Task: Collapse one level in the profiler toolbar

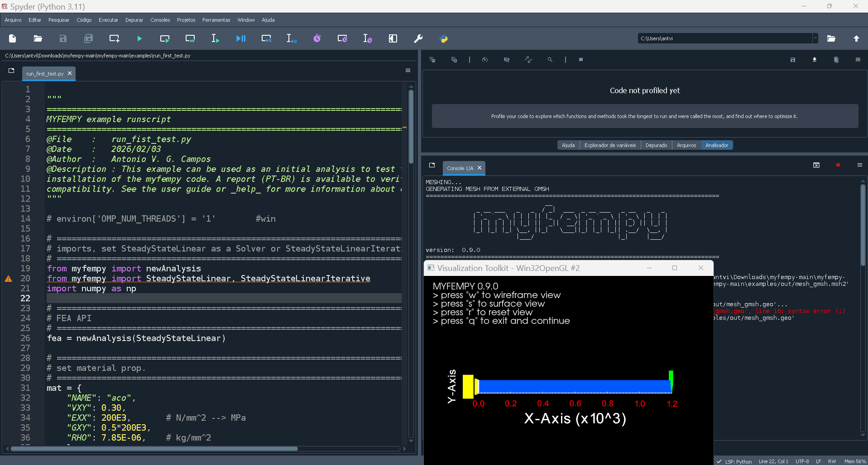Action: click(x=432, y=60)
